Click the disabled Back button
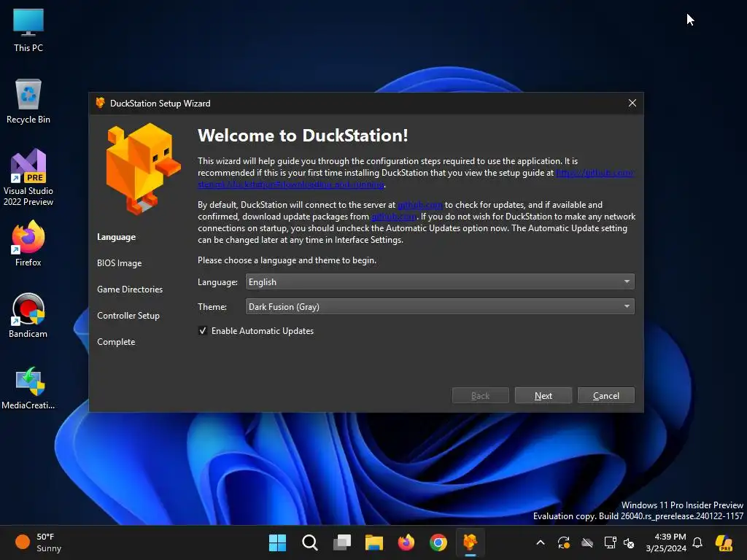This screenshot has width=747, height=560. pyautogui.click(x=480, y=396)
